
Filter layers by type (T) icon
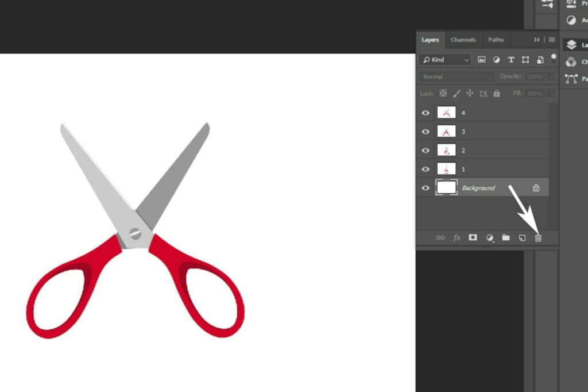[x=511, y=60]
